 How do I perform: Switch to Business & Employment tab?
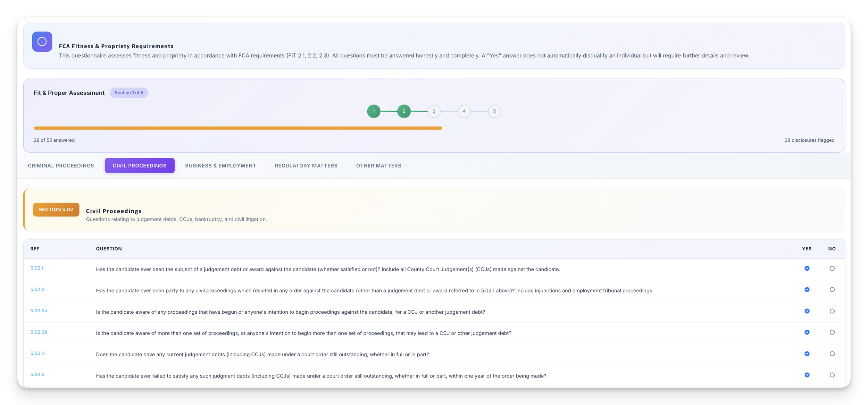click(x=220, y=166)
